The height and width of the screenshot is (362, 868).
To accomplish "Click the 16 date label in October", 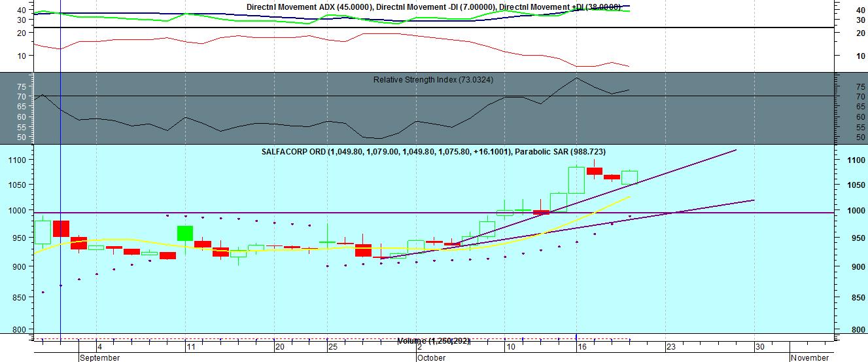I will (581, 347).
